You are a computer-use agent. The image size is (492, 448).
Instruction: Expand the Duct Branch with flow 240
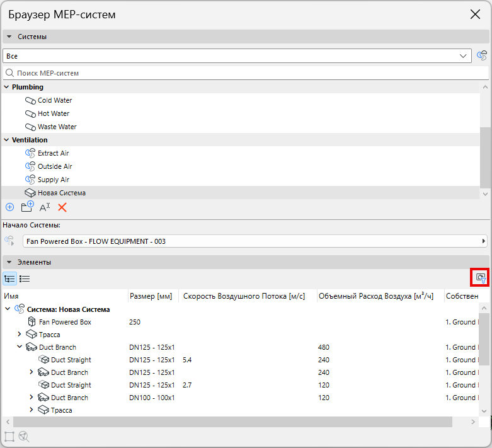(31, 372)
